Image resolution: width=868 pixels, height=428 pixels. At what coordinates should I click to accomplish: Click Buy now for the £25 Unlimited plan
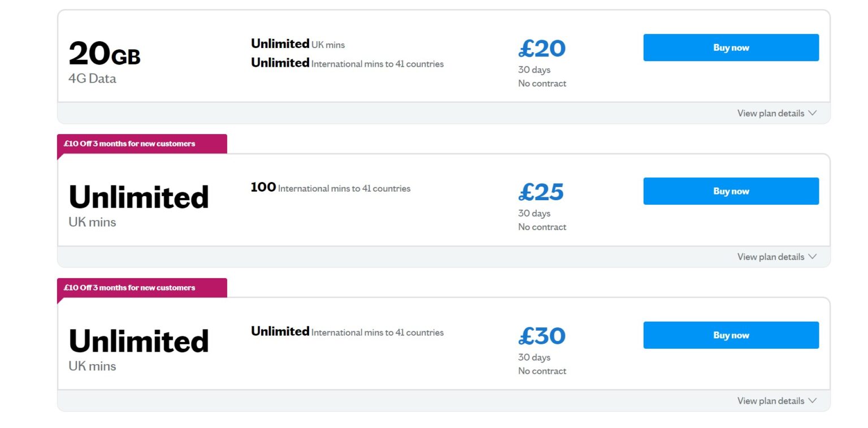coord(731,191)
